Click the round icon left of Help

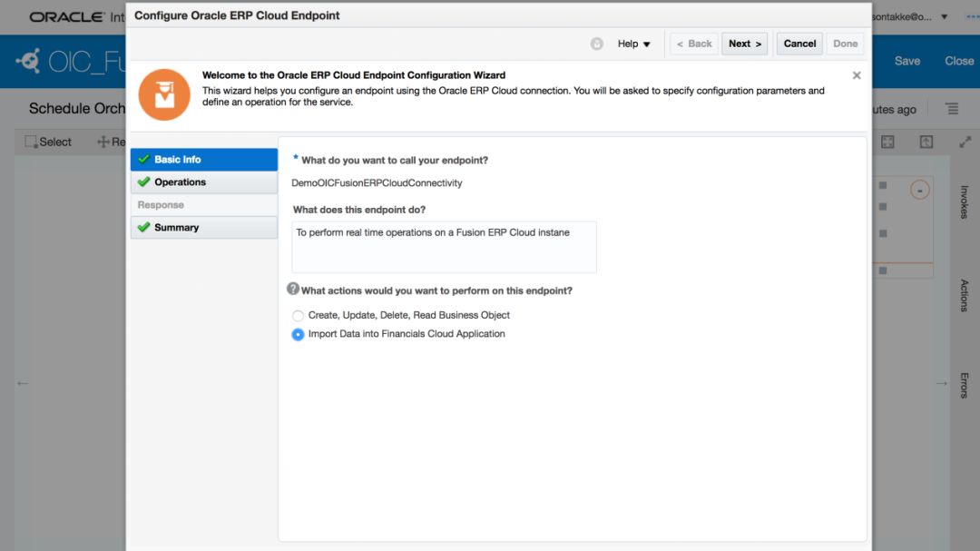click(597, 44)
